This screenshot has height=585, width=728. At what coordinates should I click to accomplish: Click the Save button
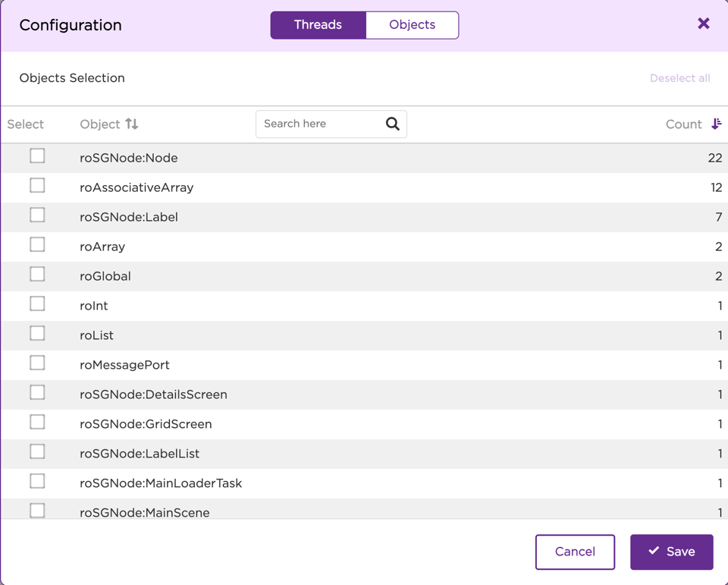[671, 552]
